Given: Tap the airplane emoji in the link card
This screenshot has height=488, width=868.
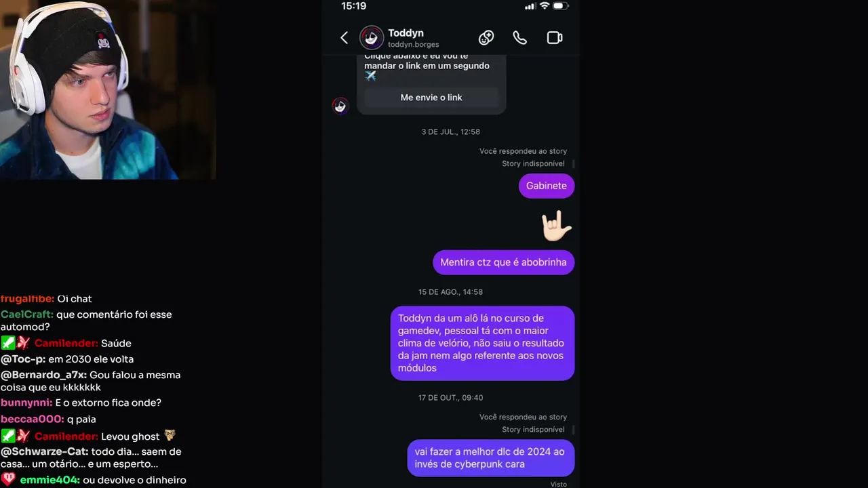Looking at the screenshot, I should click(370, 76).
